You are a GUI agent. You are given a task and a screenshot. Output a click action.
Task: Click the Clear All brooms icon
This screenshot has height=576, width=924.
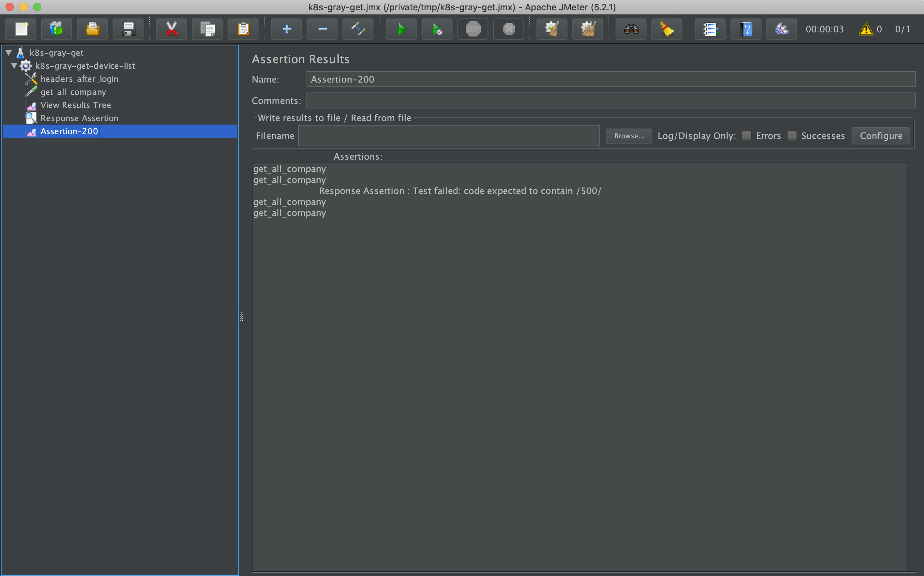[588, 29]
